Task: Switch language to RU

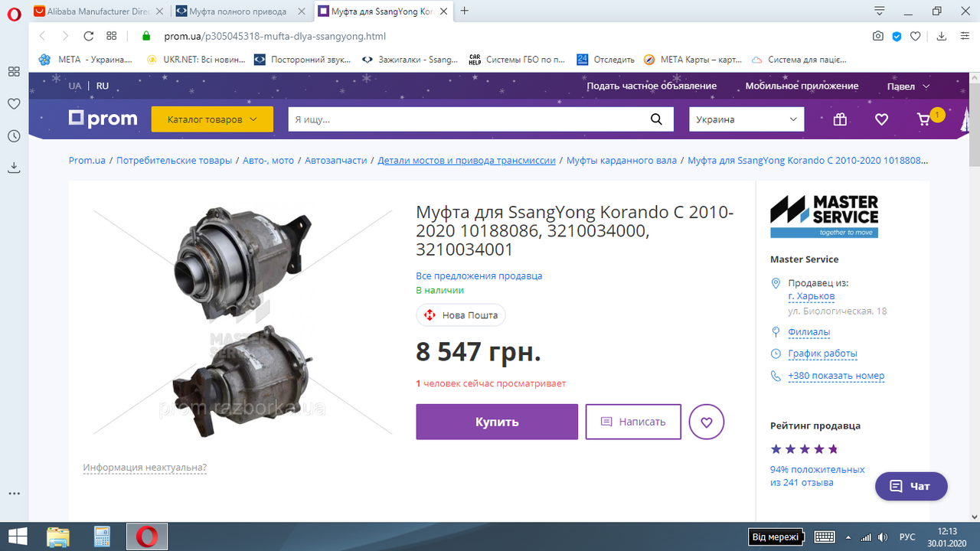Action: [103, 86]
